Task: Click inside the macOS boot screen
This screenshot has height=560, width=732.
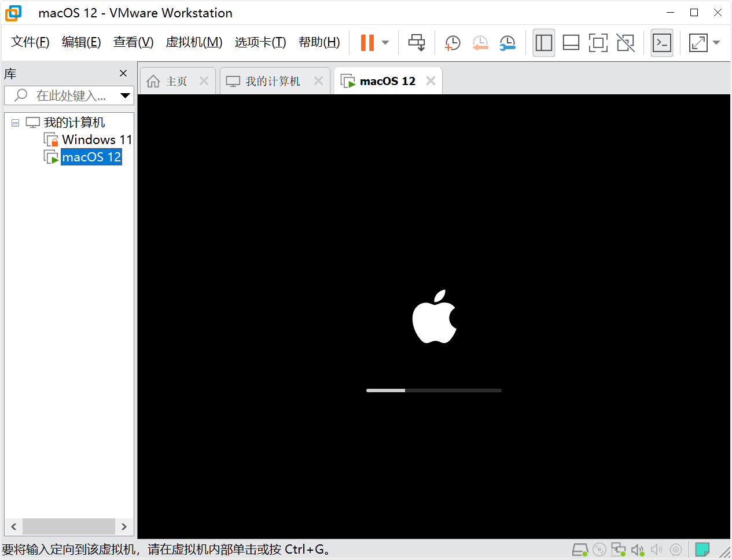Action: pyautogui.click(x=434, y=316)
